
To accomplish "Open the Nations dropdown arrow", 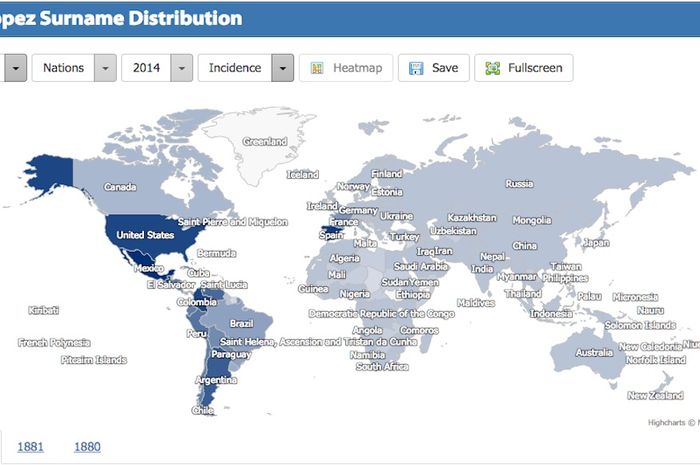I will click(105, 68).
